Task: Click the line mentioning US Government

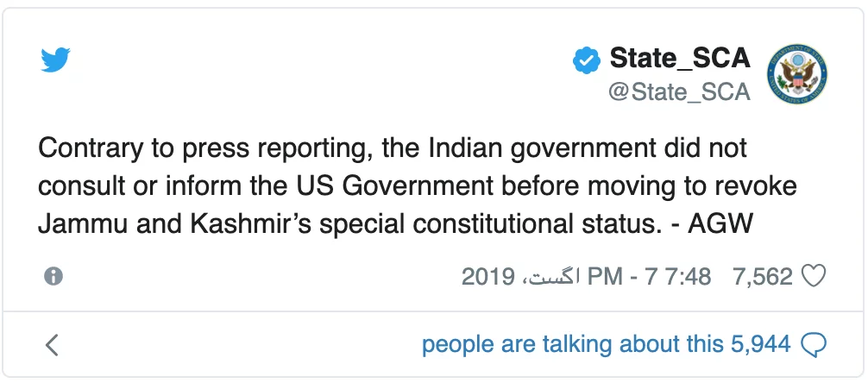Action: coord(418,187)
